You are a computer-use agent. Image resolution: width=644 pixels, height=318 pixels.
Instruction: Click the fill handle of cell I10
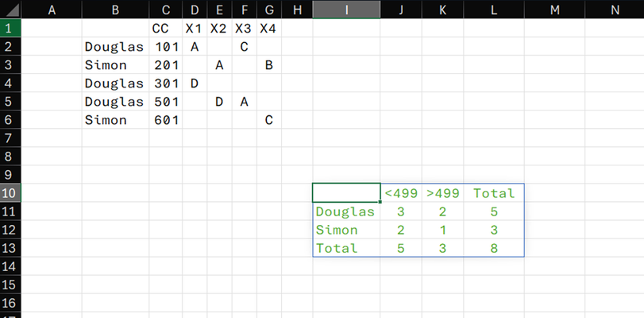tap(380, 202)
